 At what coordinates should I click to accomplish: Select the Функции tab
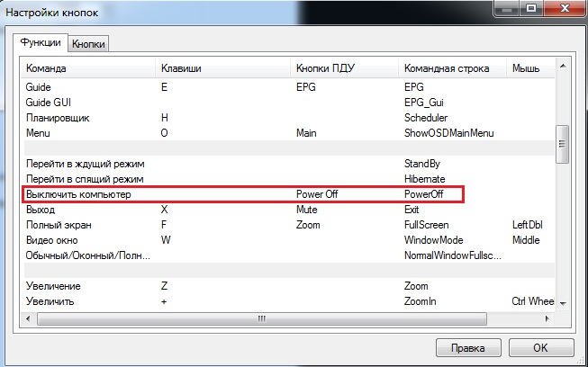coord(41,42)
